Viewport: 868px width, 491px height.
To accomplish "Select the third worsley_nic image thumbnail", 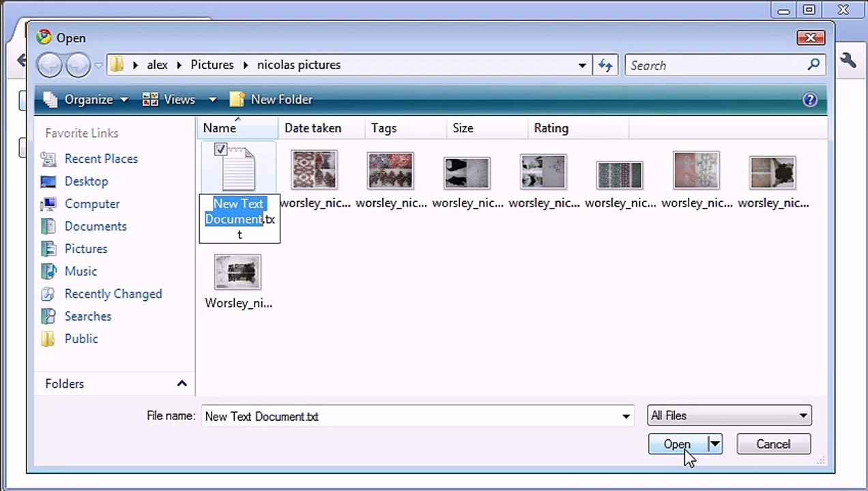I will coord(467,173).
